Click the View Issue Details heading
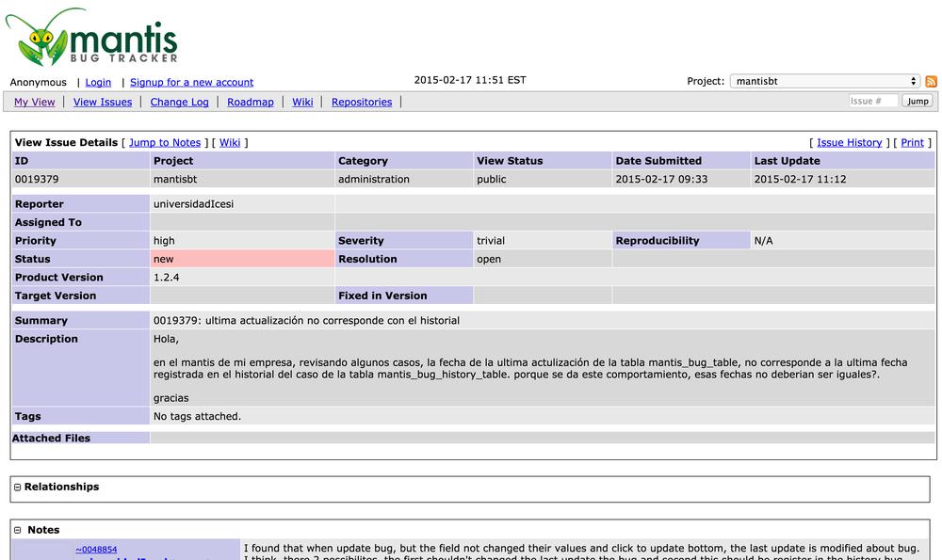The width and height of the screenshot is (942, 560). pyautogui.click(x=66, y=142)
